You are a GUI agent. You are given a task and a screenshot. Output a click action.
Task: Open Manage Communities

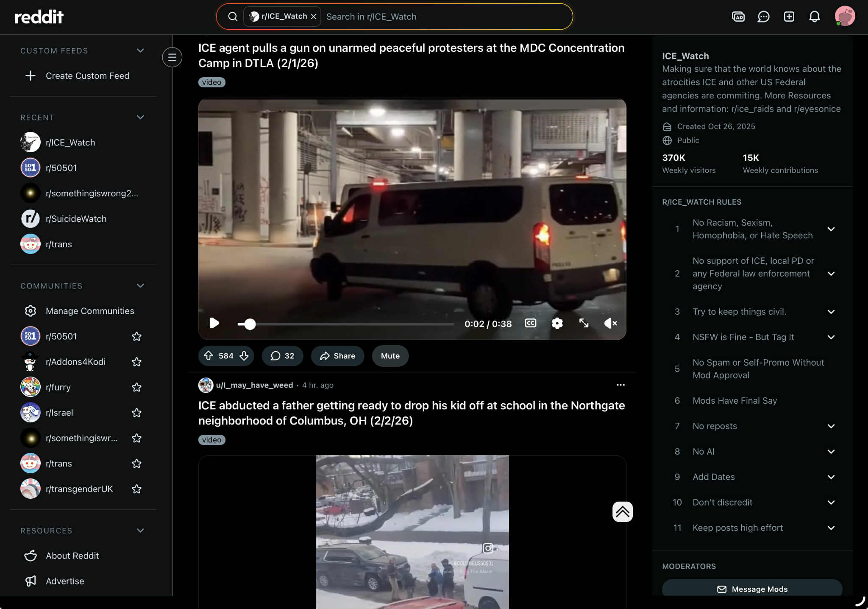89,311
